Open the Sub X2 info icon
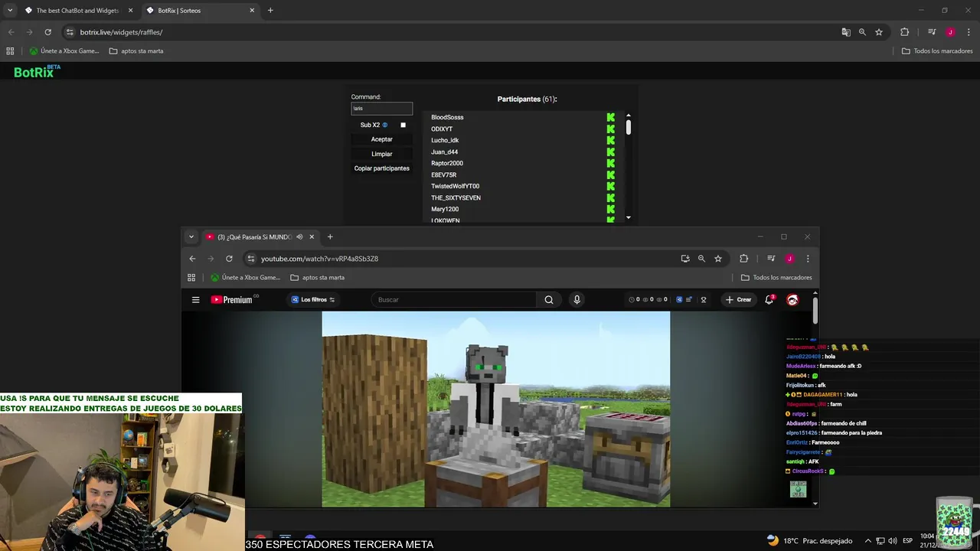980x551 pixels. (385, 125)
